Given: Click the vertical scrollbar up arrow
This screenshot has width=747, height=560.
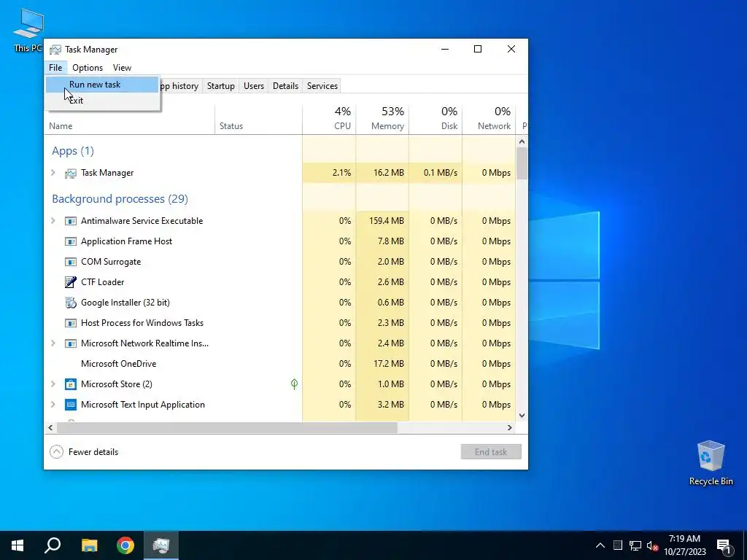Looking at the screenshot, I should [522, 141].
